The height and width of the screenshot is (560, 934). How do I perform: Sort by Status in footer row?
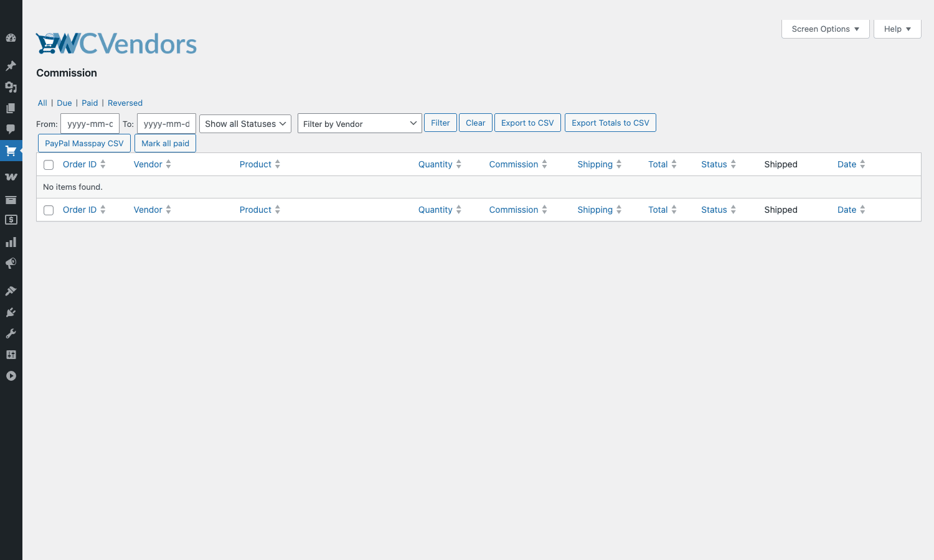pyautogui.click(x=719, y=210)
